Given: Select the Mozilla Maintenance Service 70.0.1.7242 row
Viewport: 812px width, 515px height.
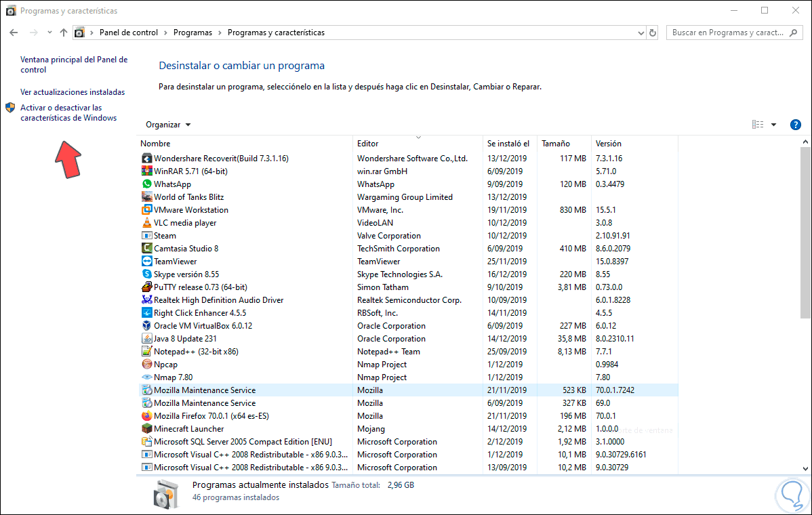Looking at the screenshot, I should (409, 390).
